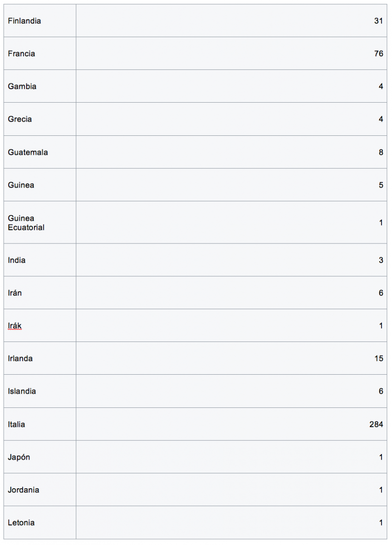Screen dimensions: 392x545
Task: Click the Finlandia country cell
Action: tap(24, 21)
